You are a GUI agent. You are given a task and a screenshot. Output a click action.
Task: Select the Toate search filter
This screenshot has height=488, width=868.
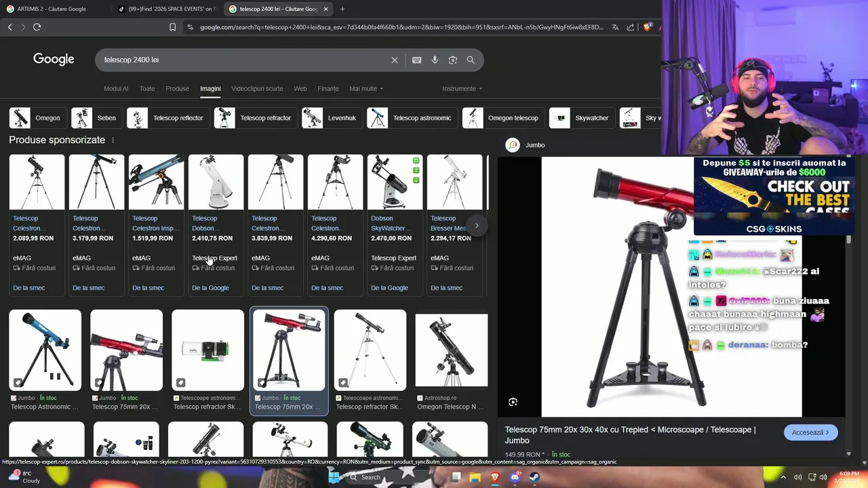click(147, 89)
